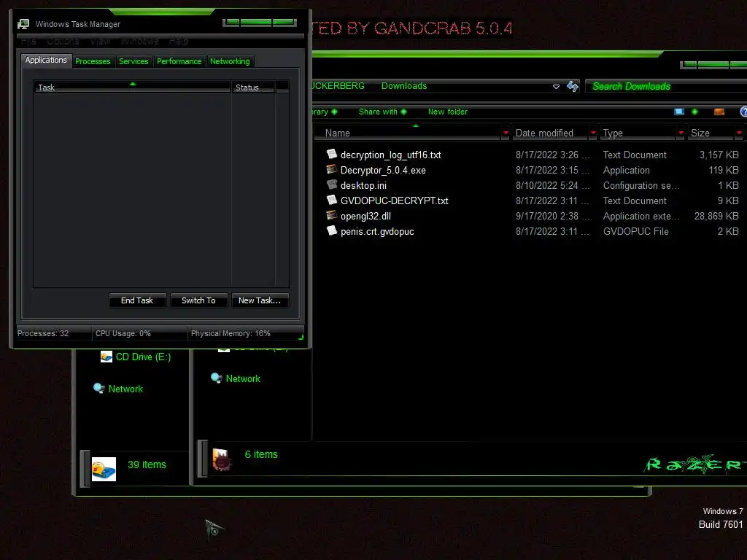This screenshot has height=560, width=747.
Task: Select the penis.crt.gvdopuc file icon
Action: tap(332, 230)
